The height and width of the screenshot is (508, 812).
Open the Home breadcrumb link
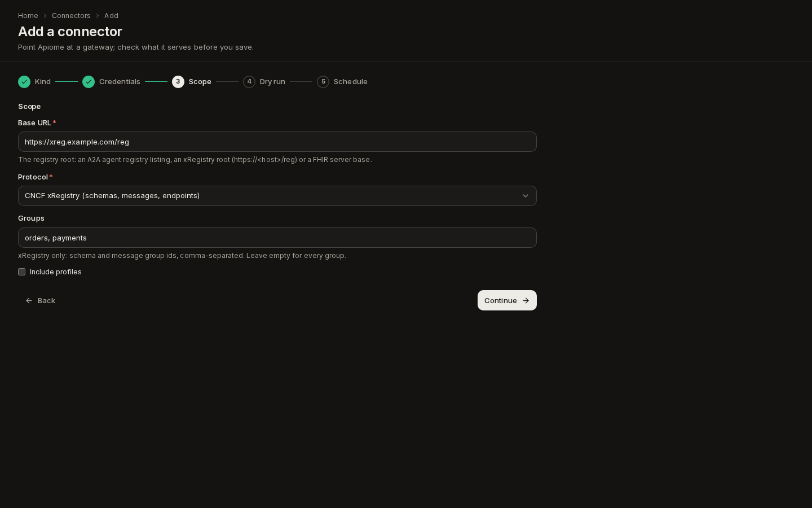[28, 16]
